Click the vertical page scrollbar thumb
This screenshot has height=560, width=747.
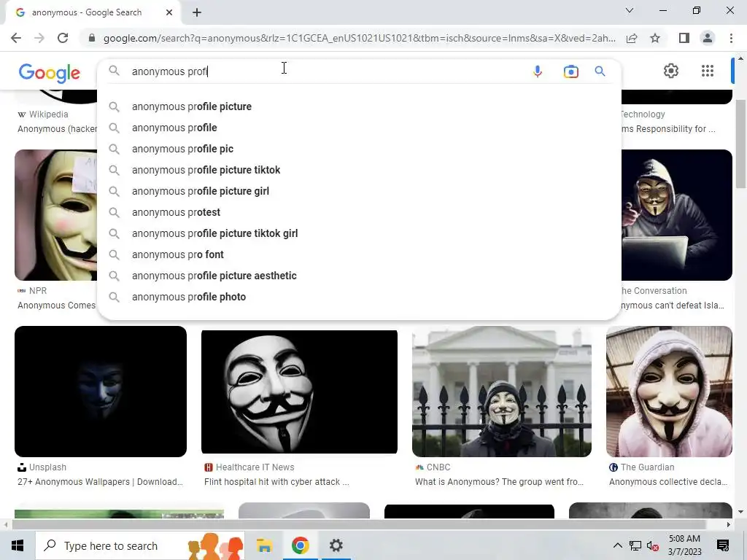[x=740, y=144]
